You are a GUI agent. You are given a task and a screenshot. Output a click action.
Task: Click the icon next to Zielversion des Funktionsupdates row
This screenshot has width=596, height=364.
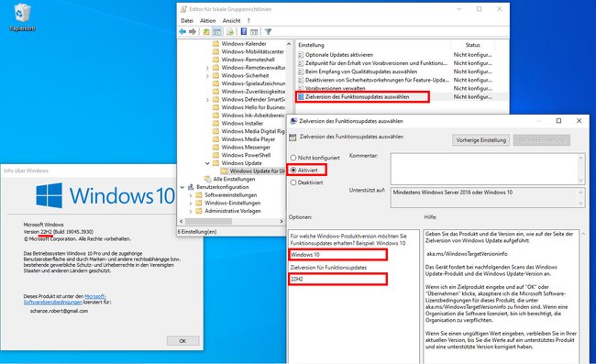point(301,97)
